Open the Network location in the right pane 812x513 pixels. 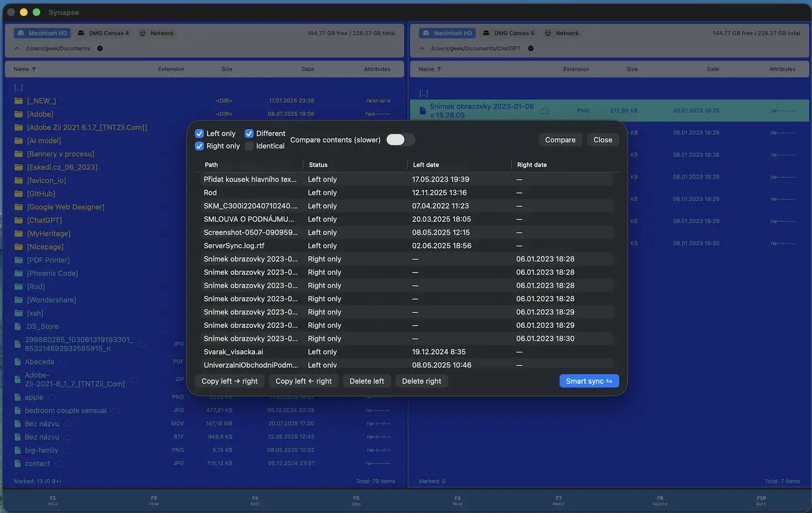click(x=562, y=33)
